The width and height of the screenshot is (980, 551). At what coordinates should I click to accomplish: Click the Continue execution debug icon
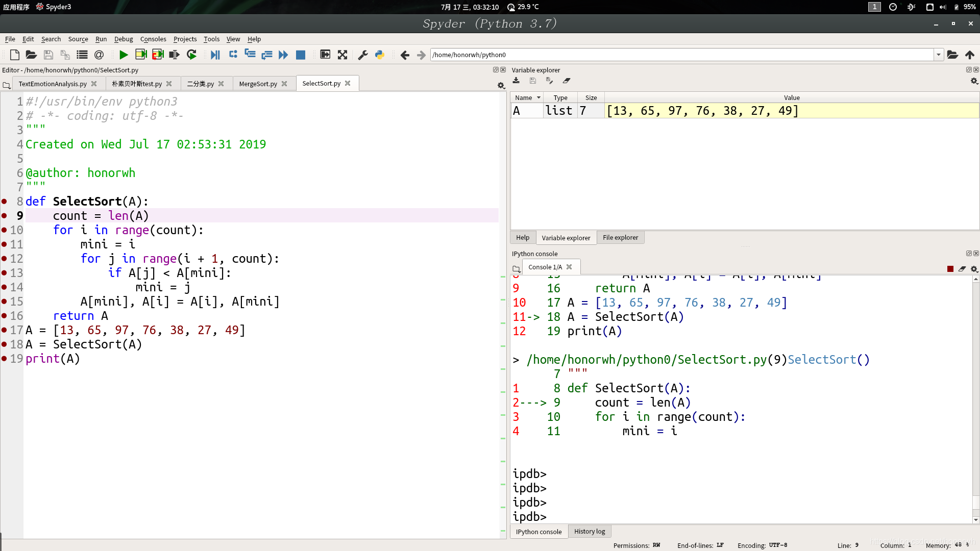[283, 55]
